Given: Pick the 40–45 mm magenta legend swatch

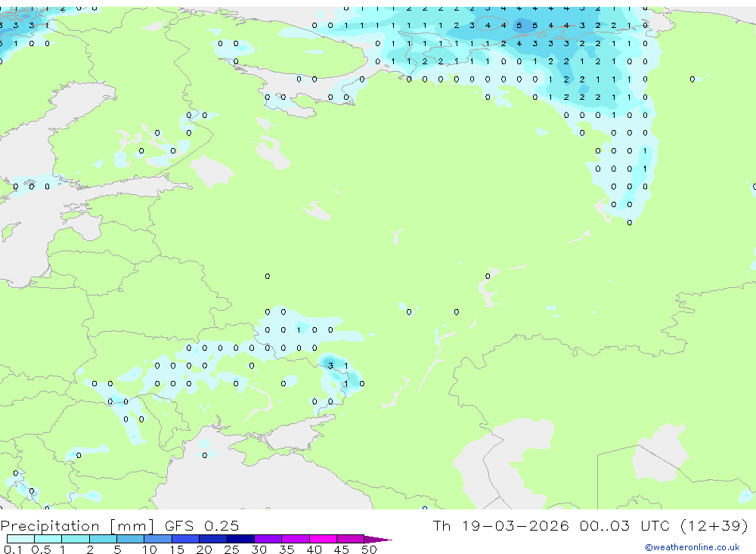Looking at the screenshot, I should tap(323, 539).
